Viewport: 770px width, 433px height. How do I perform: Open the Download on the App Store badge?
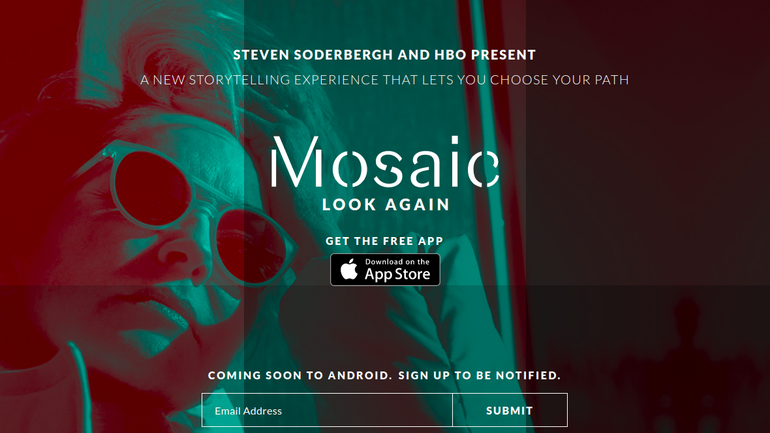(385, 270)
